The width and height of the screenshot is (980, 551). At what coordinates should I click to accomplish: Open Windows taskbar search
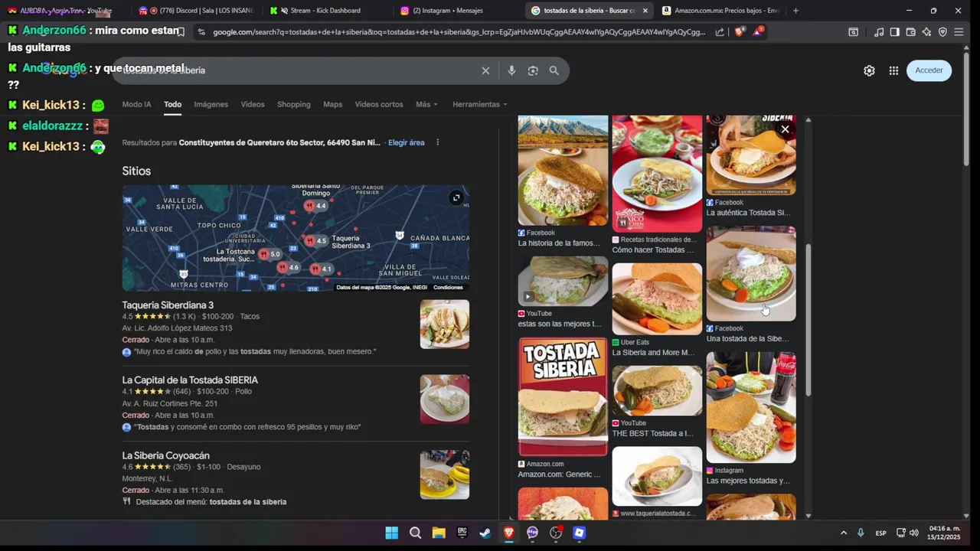coord(415,533)
